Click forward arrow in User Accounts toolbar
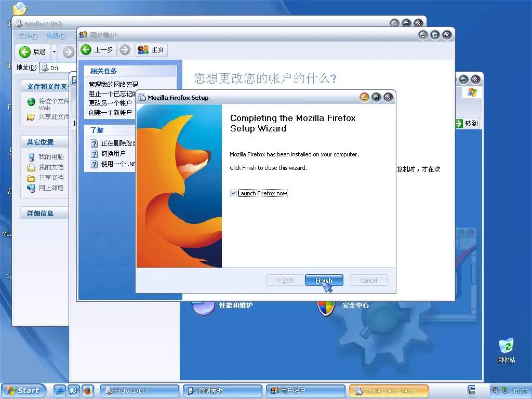The width and height of the screenshot is (532, 399). pos(125,49)
